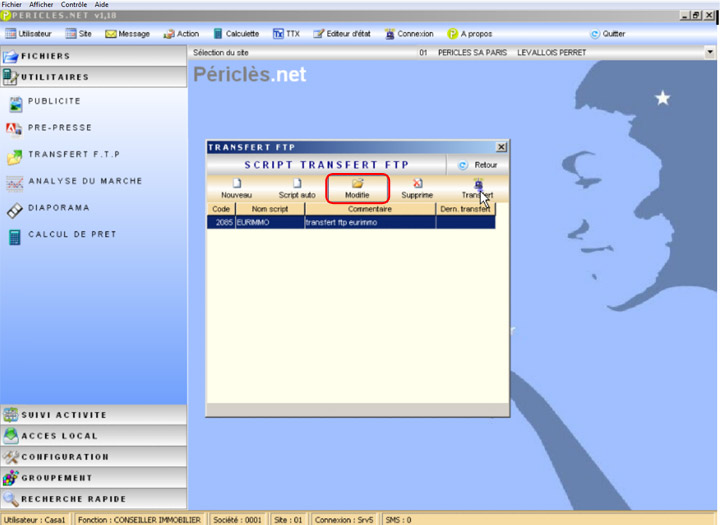The image size is (720, 525).
Task: Sort by Nom script column header
Action: pos(268,209)
